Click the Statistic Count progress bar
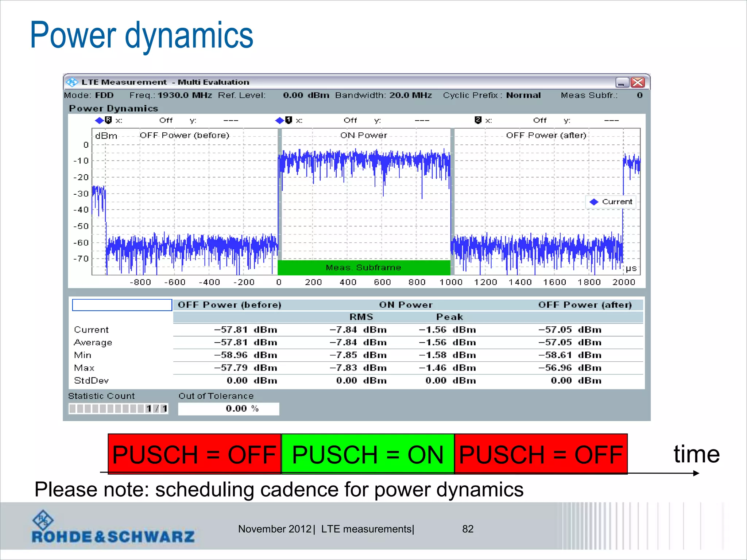Viewport: 747px width, 560px height. coord(119,408)
